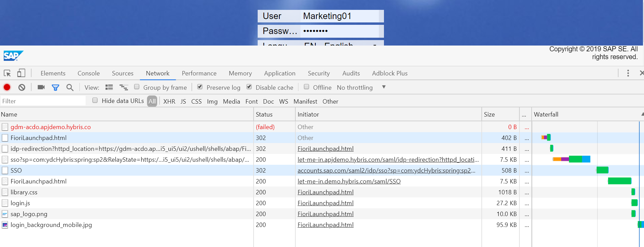Filter requests by Img

pos(212,101)
